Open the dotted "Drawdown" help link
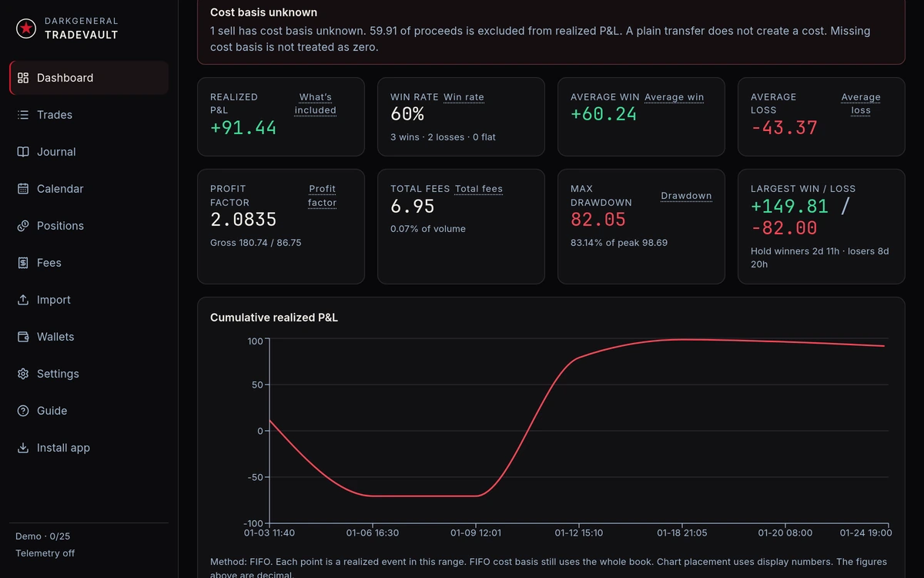The image size is (924, 578). pos(686,196)
